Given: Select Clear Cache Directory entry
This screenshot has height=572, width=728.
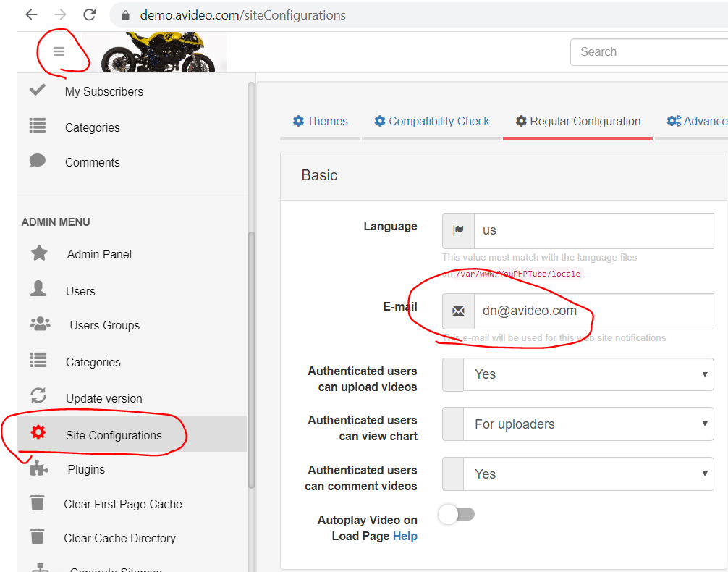Looking at the screenshot, I should click(120, 538).
